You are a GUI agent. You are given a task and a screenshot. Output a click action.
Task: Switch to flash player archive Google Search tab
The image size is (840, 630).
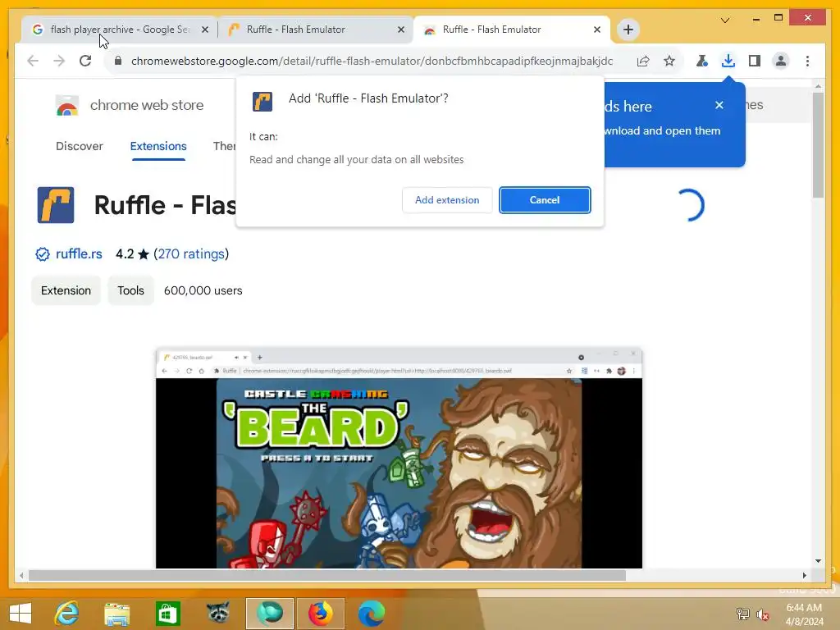point(120,30)
